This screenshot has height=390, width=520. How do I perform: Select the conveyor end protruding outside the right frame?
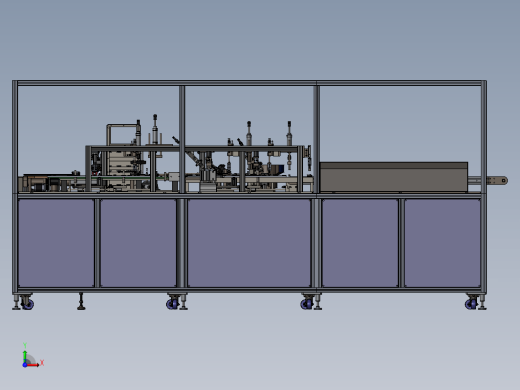point(497,181)
